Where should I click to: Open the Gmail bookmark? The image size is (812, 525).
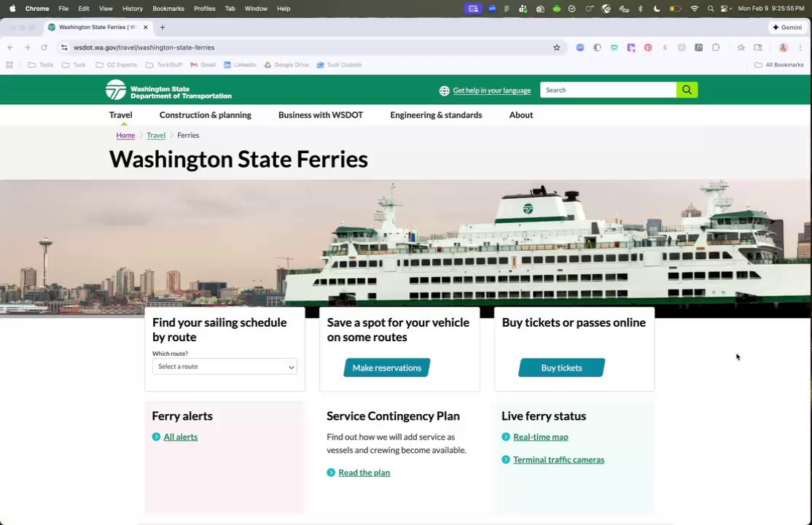click(203, 65)
